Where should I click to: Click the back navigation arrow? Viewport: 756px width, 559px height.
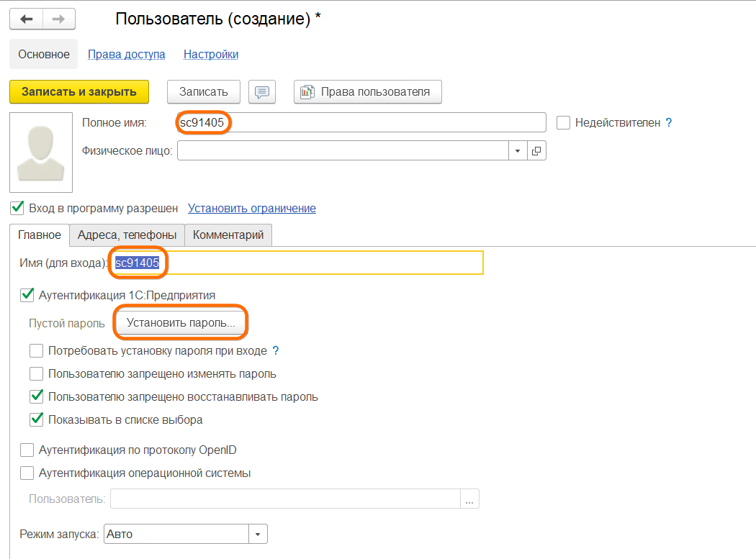tap(27, 19)
